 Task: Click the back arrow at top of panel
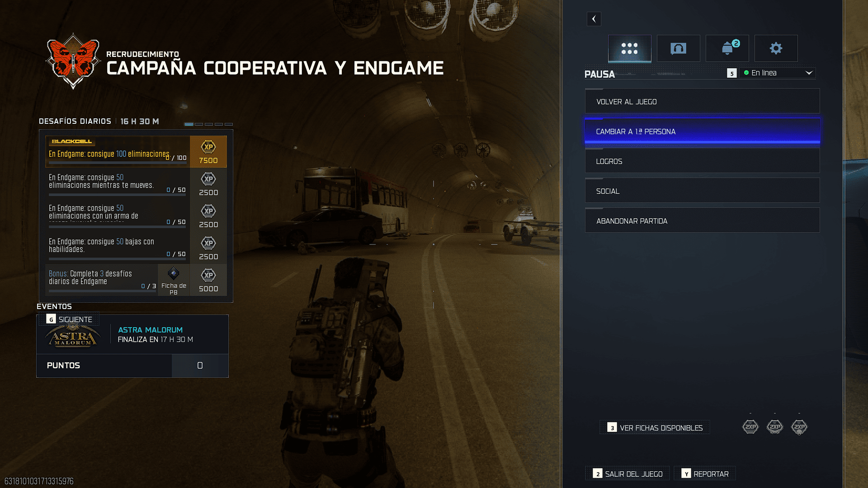click(594, 19)
